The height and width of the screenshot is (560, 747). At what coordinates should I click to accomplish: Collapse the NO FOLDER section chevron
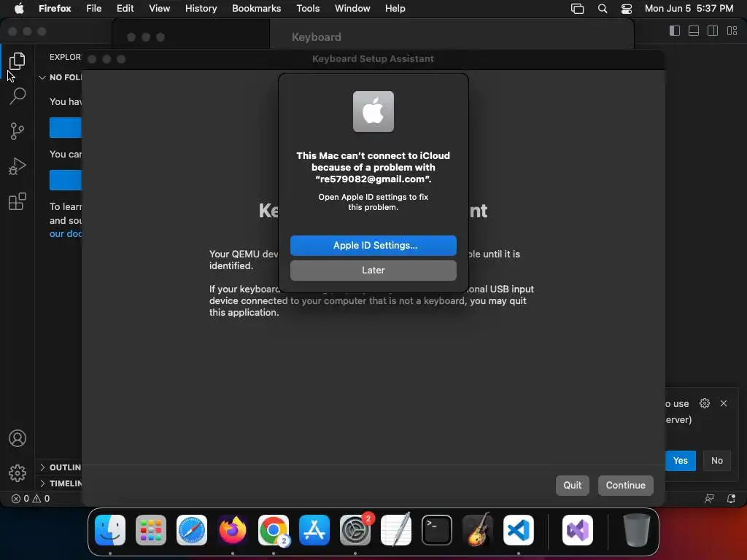point(42,77)
